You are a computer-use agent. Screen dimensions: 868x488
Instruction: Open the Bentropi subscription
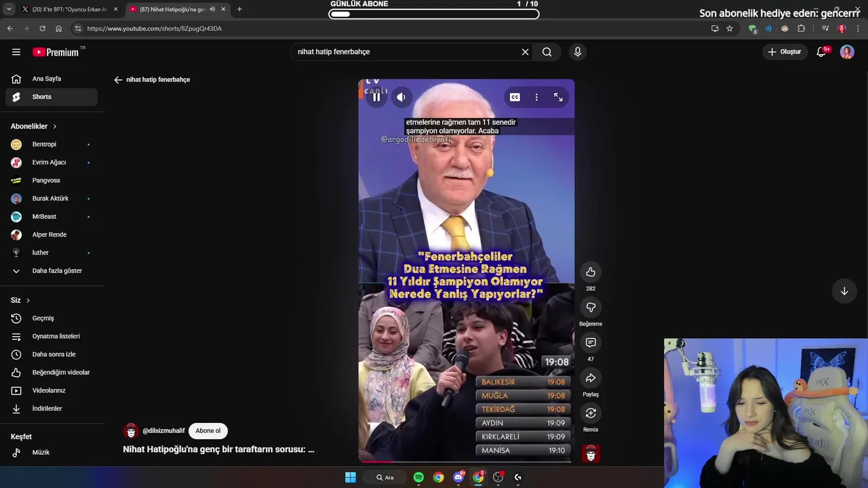[x=52, y=144]
